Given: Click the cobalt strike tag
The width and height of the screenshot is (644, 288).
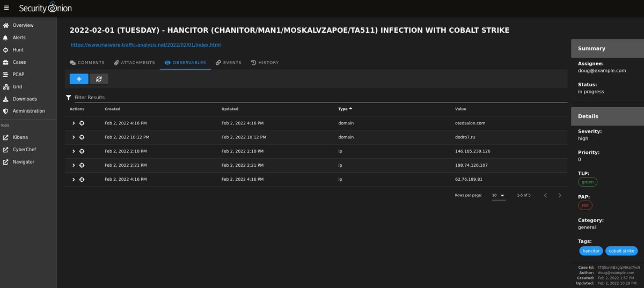Looking at the screenshot, I should pyautogui.click(x=621, y=251).
